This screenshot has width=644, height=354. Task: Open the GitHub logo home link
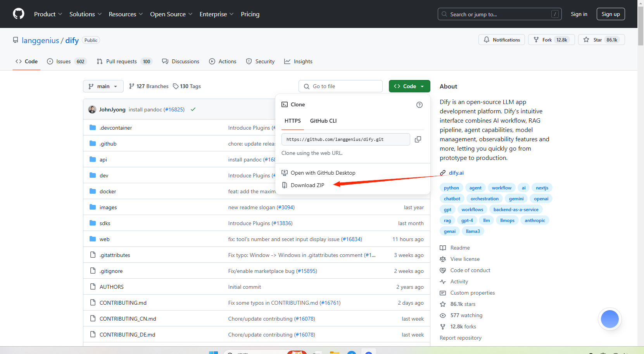click(19, 14)
